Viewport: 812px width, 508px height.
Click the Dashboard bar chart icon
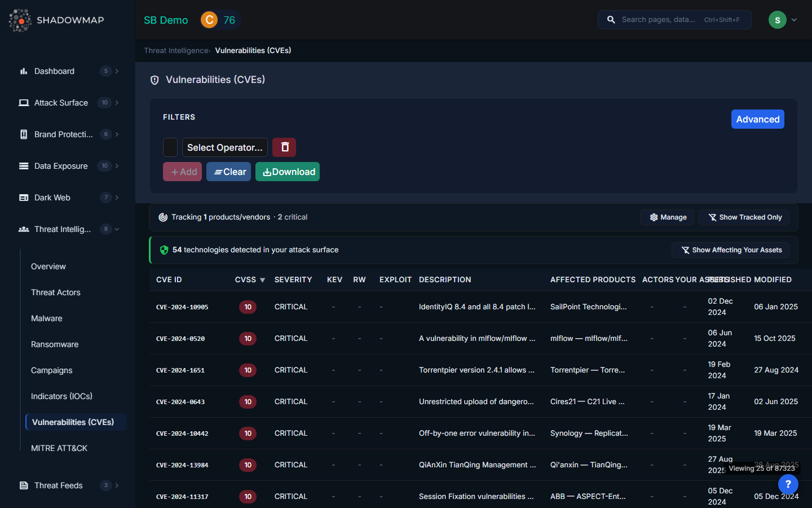coord(24,71)
